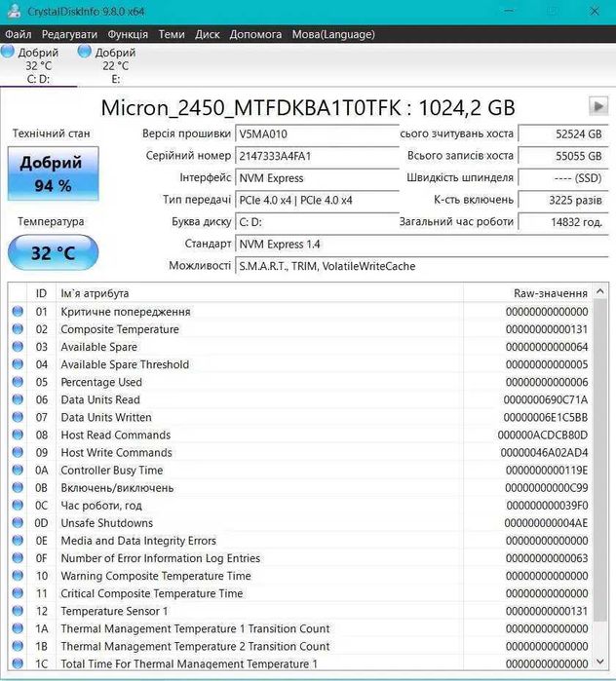Click status icon for attribute 1B row
The image size is (616, 681).
[18, 646]
